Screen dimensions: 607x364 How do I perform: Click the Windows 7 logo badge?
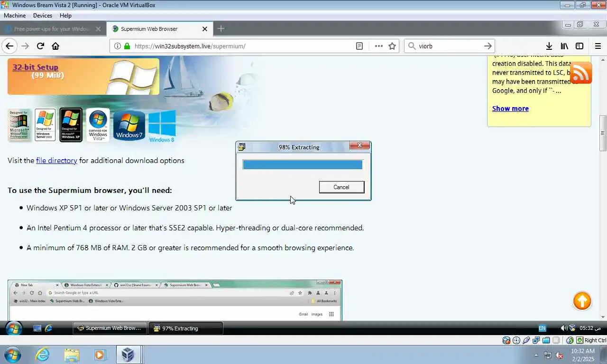click(129, 126)
